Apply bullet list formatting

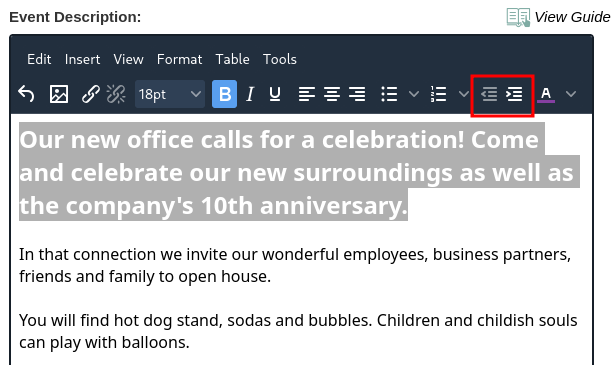(x=389, y=94)
